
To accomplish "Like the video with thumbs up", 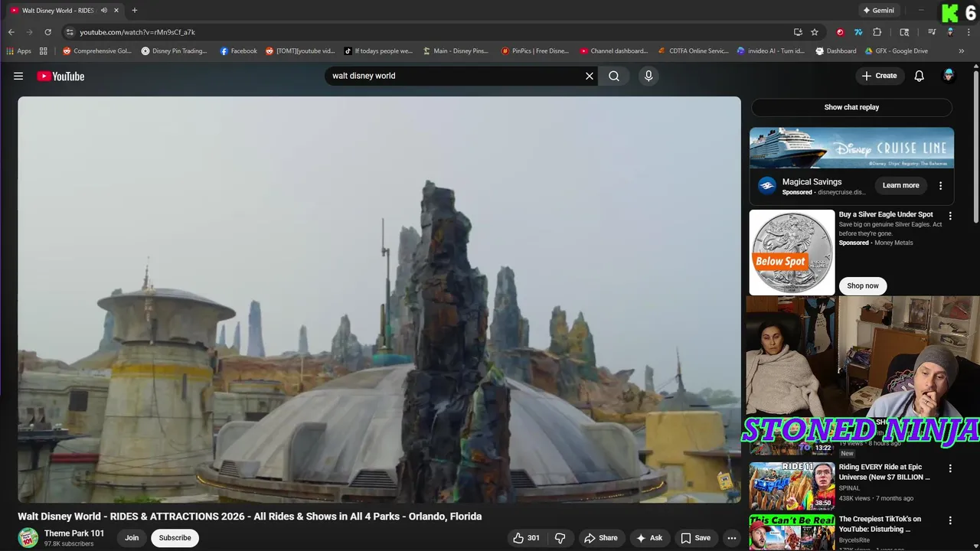I will [x=527, y=538].
